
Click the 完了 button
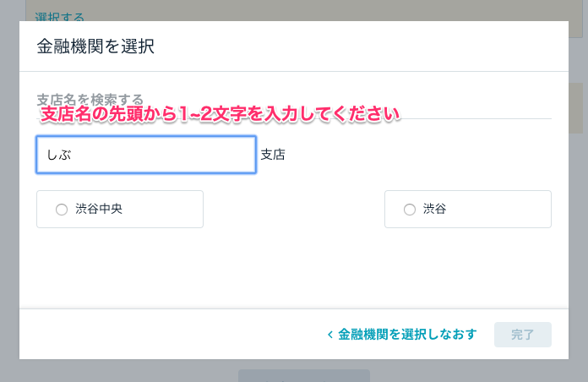[x=523, y=335]
